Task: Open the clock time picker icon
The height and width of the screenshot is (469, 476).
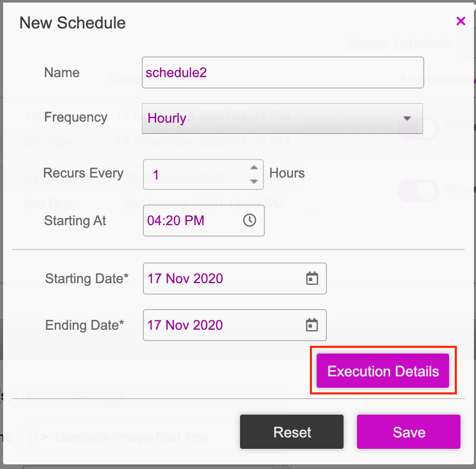Action: click(x=249, y=220)
